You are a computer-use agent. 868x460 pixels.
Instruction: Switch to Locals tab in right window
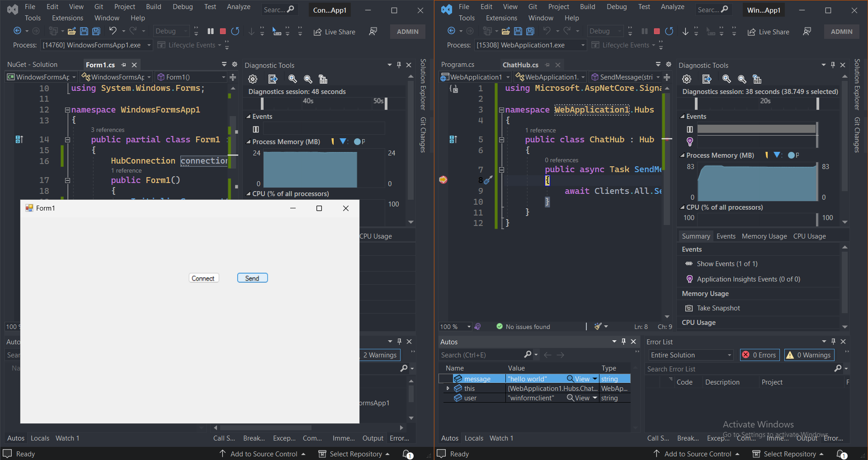(x=474, y=438)
